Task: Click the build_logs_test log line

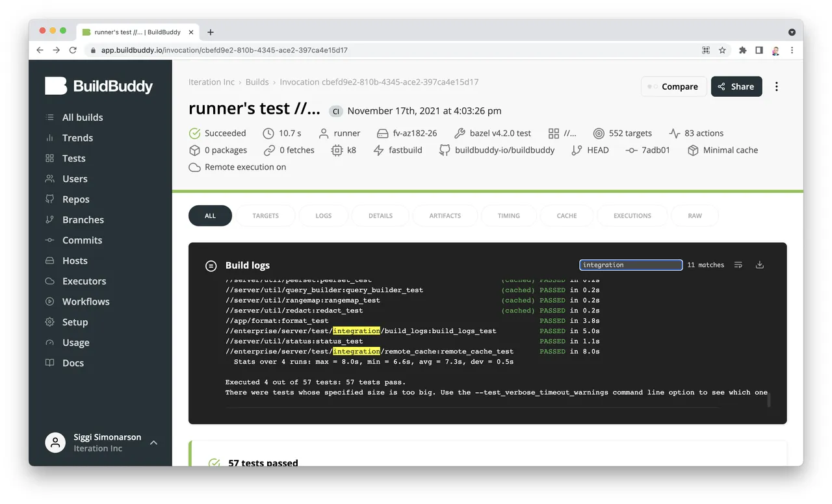Action: coord(413,331)
